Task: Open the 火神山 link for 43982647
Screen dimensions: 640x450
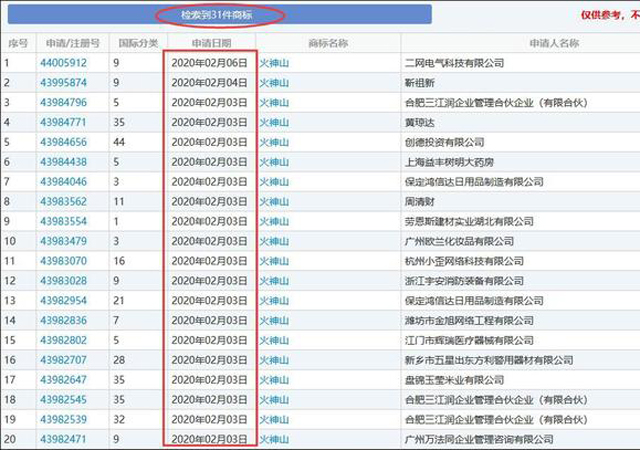Action: tap(274, 380)
